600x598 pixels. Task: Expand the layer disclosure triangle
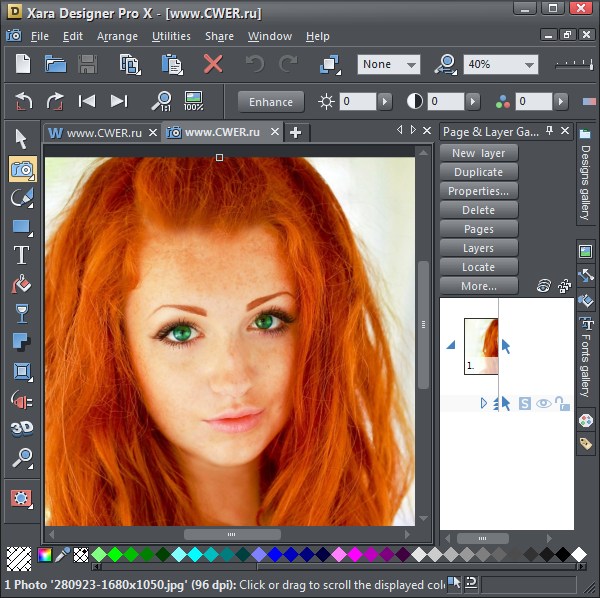[484, 403]
